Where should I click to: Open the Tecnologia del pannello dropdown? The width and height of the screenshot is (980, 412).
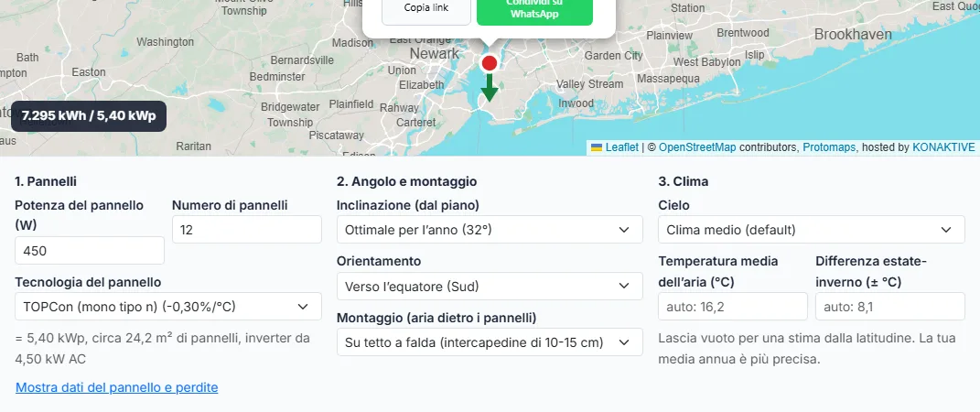tap(168, 307)
